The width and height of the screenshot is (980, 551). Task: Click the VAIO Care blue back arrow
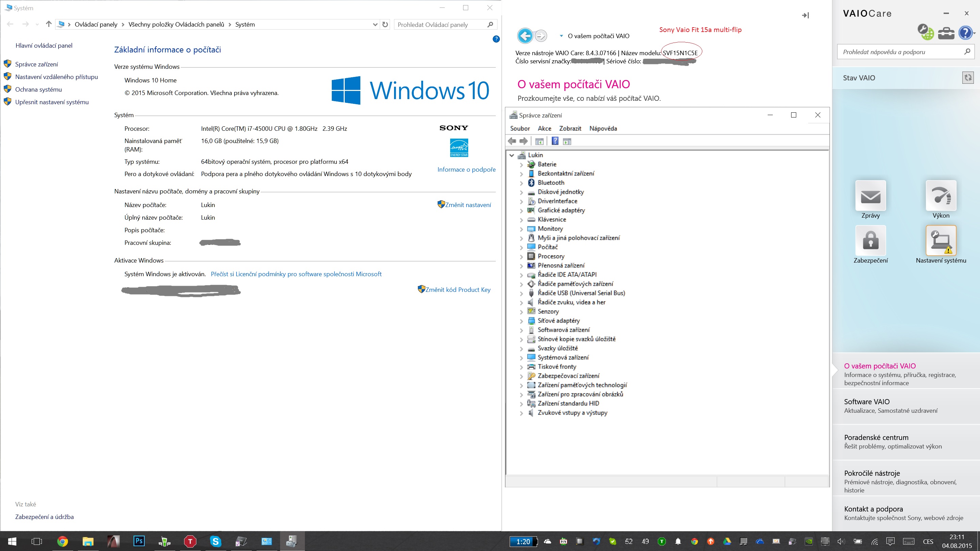[525, 36]
